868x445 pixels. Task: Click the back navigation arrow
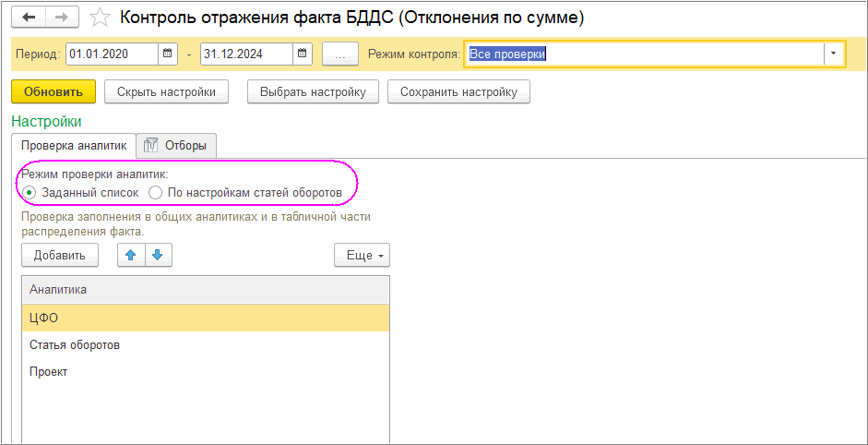pyautogui.click(x=30, y=18)
